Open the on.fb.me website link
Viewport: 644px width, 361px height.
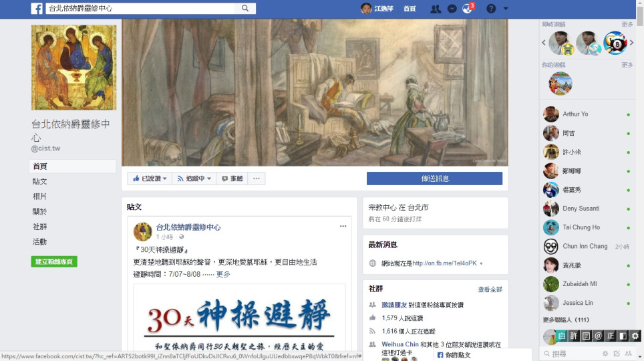pos(444,263)
